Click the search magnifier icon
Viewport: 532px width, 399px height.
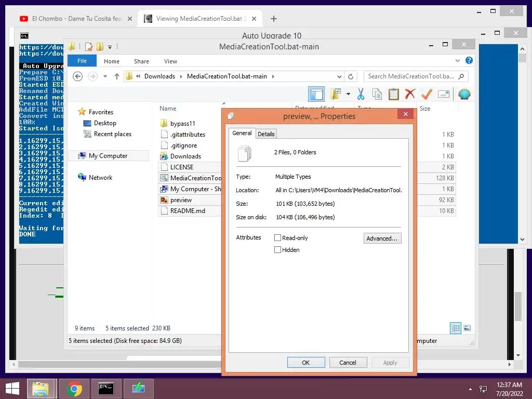pos(461,76)
